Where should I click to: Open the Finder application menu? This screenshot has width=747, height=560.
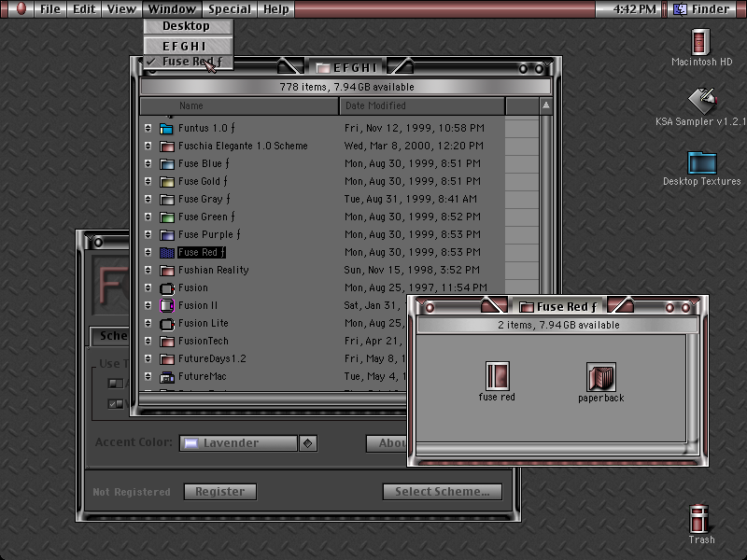[704, 9]
